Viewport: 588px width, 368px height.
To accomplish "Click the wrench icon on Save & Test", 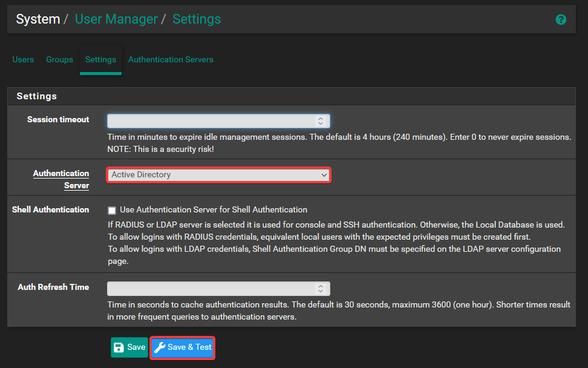I will [x=160, y=347].
